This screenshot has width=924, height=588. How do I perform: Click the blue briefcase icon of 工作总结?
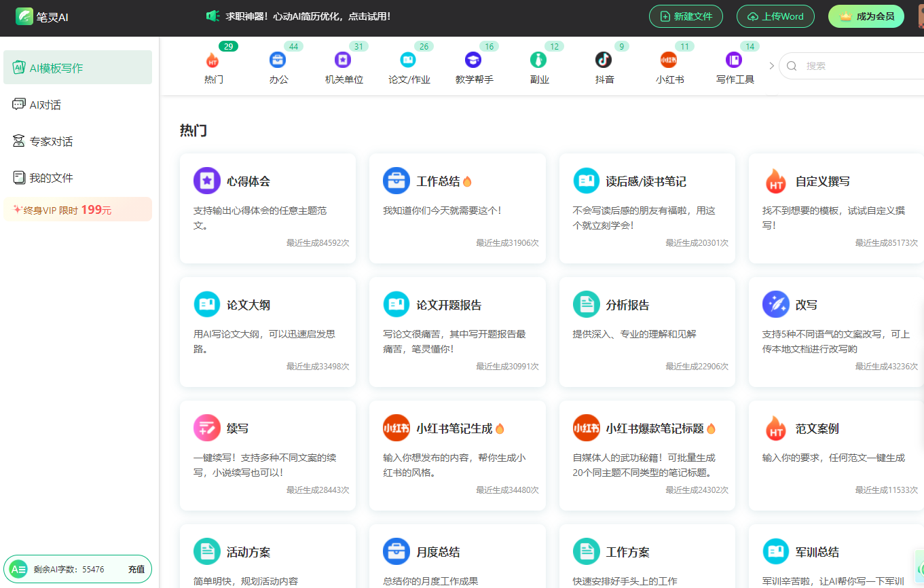[x=396, y=181]
